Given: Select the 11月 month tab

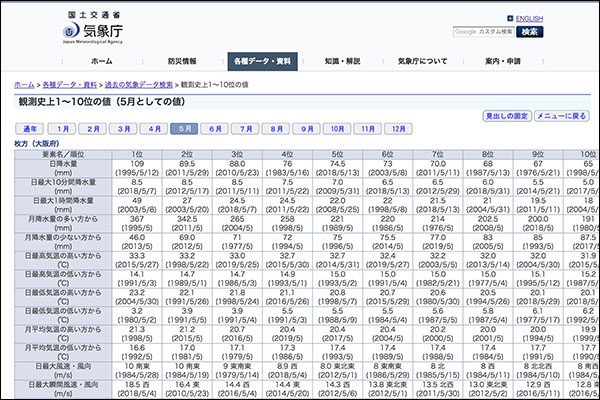Looking at the screenshot, I should [x=368, y=129].
